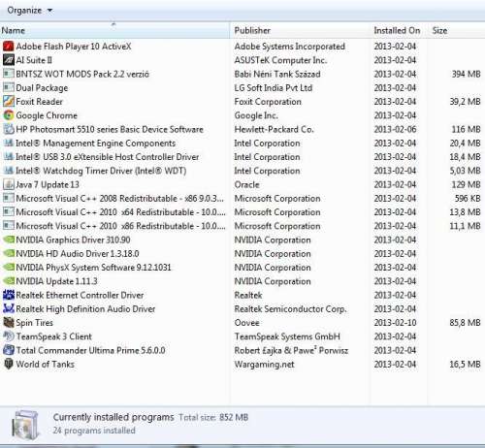
Task: Click the 85,8 MB size cell
Action: (465, 323)
